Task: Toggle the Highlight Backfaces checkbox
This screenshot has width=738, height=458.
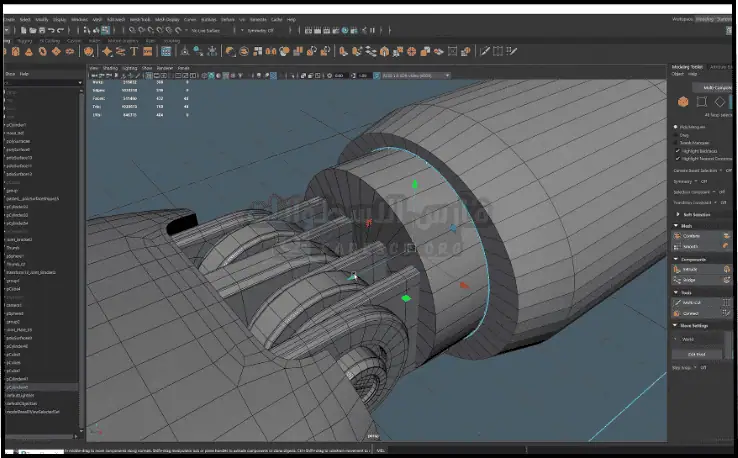Action: (x=678, y=151)
